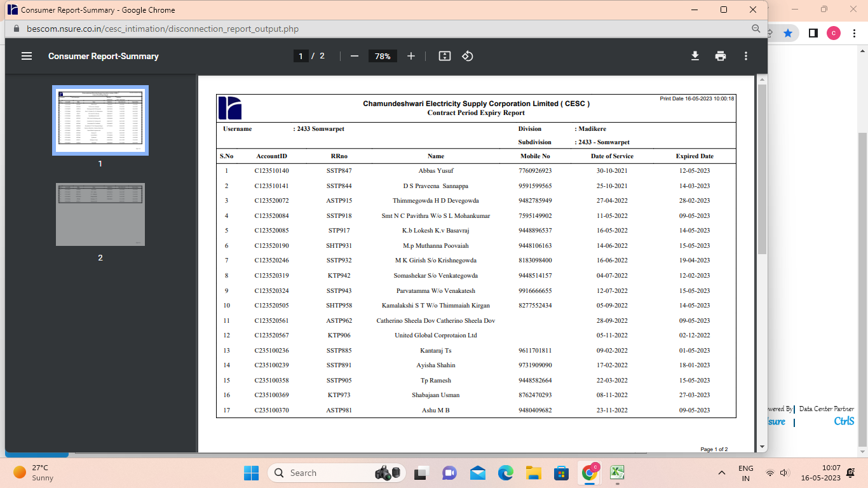Viewport: 868px width, 488px height.
Task: Open Microsoft Store from the taskbar
Action: [561, 473]
